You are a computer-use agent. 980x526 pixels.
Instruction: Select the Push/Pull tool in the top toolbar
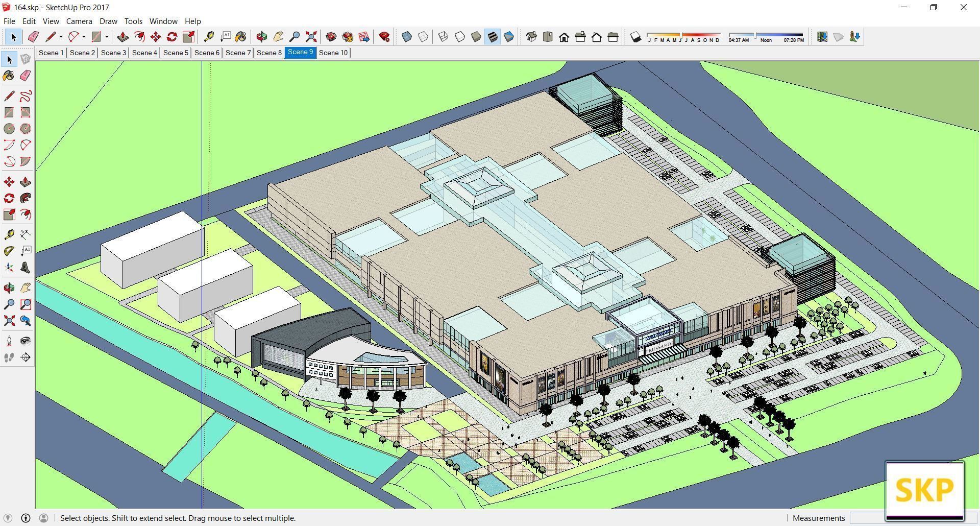click(123, 37)
